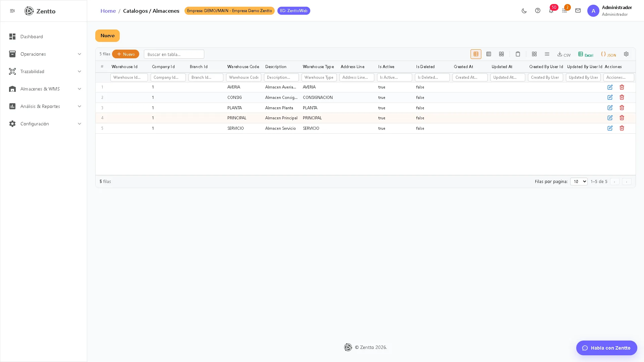Image resolution: width=644 pixels, height=362 pixels.
Task: Open Análisis & Reportes sidebar menu
Action: 44,106
